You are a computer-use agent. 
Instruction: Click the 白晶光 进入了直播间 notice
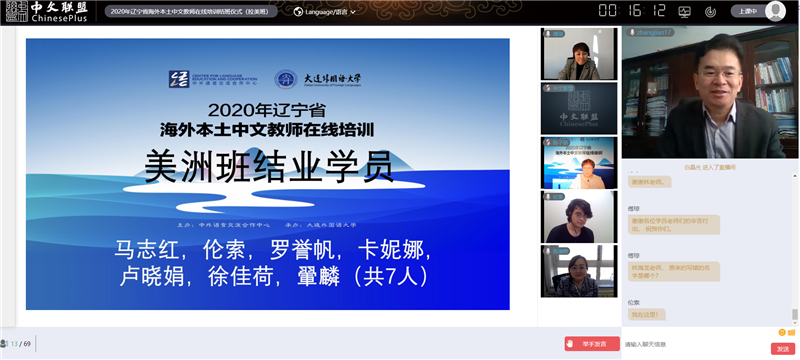pyautogui.click(x=710, y=167)
